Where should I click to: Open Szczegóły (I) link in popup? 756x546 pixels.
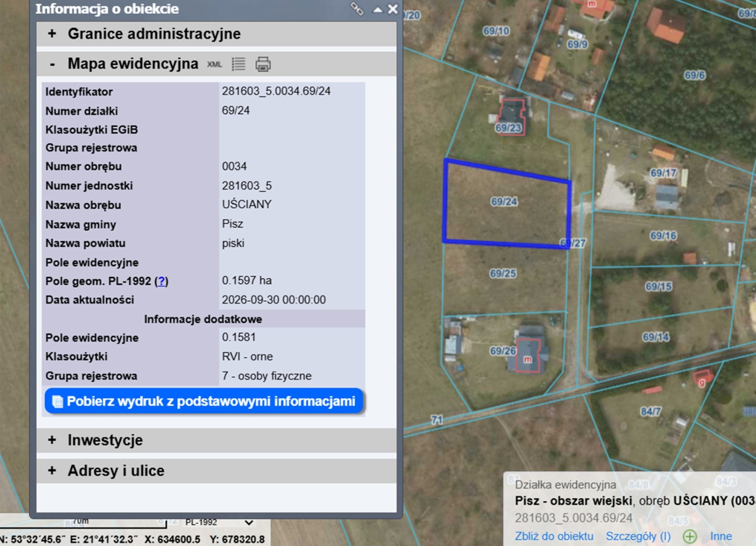[x=638, y=536]
